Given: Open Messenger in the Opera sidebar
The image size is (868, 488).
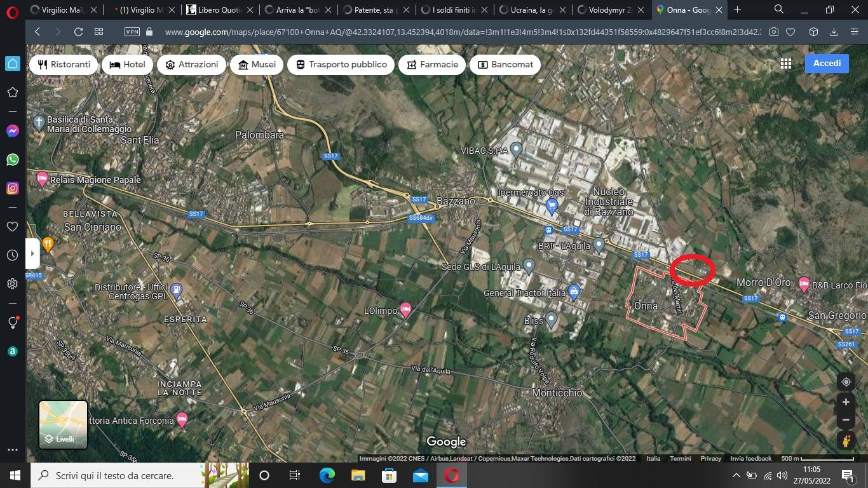Looking at the screenshot, I should pos(12,131).
